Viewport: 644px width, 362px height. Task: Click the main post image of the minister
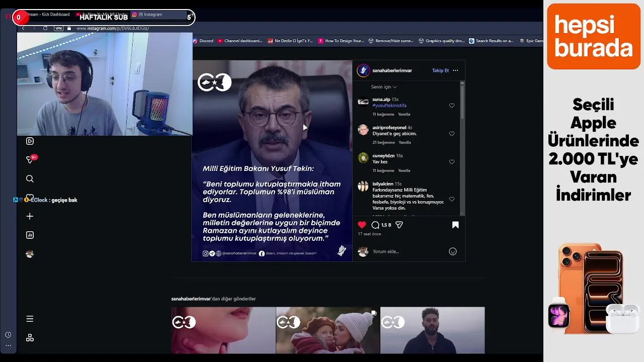click(272, 161)
